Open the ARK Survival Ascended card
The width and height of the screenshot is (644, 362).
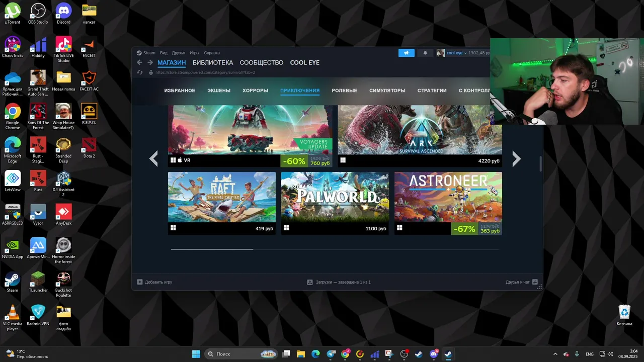420,136
